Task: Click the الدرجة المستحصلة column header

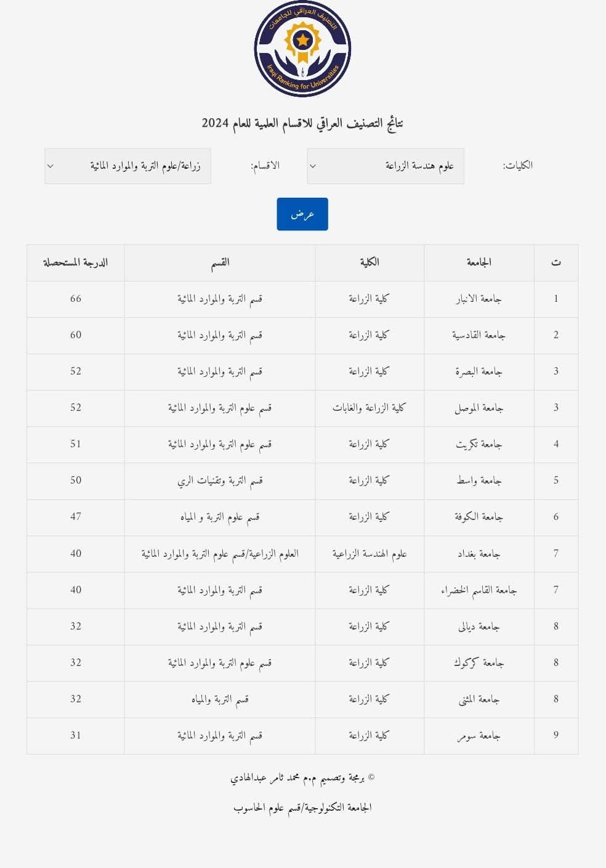Action: click(x=75, y=262)
